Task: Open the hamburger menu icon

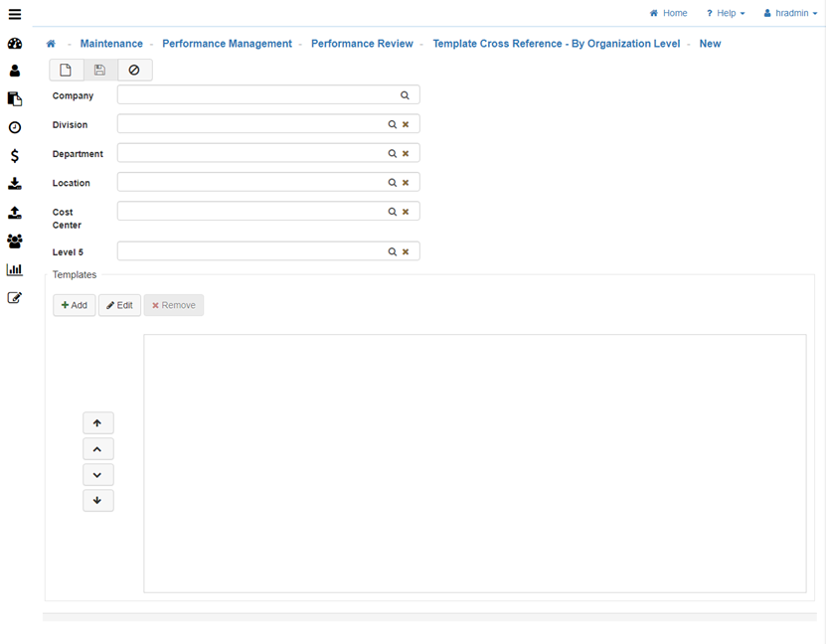Action: (15, 14)
